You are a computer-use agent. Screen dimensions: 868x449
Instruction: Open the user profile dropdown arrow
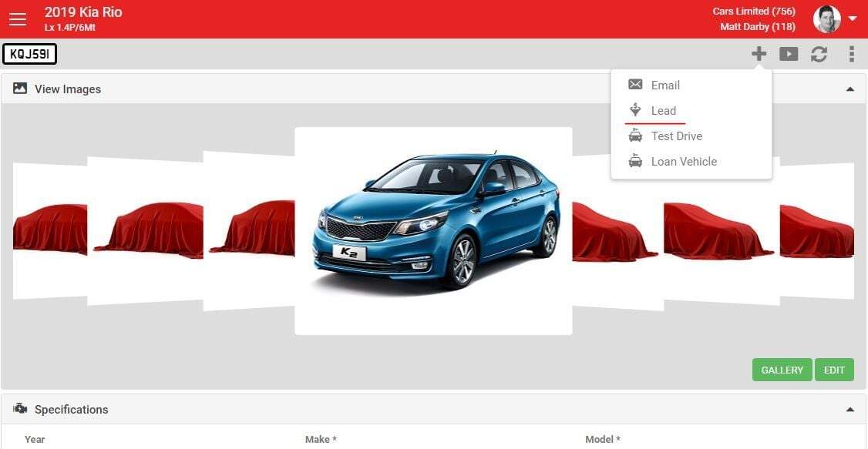[x=852, y=18]
